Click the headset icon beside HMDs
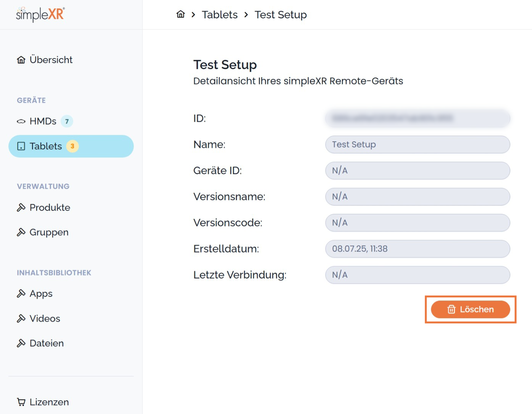Viewport: 532px width, 414px height. point(21,121)
